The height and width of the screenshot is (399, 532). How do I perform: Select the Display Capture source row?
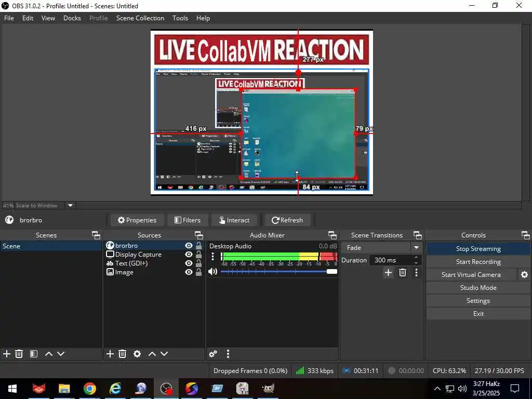tap(154, 255)
